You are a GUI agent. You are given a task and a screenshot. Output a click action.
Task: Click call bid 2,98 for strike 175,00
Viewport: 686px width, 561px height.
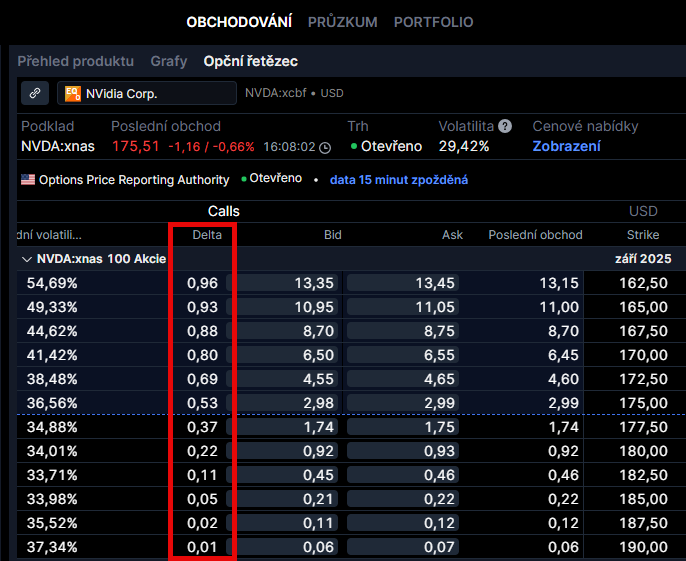click(x=282, y=403)
